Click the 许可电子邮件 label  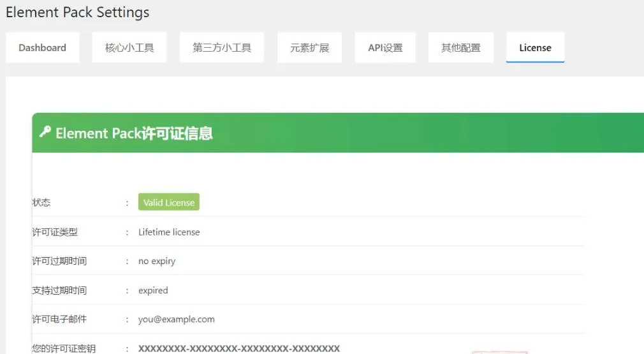59,319
